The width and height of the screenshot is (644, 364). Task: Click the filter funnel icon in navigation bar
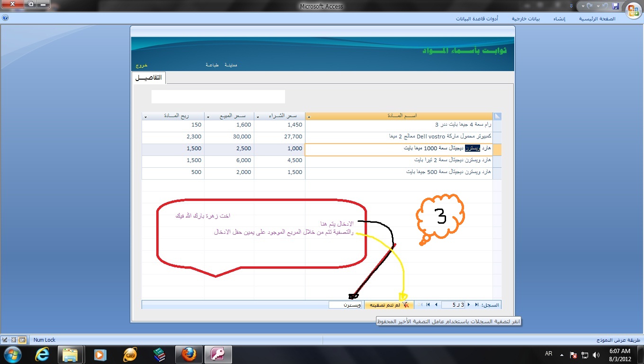click(404, 305)
